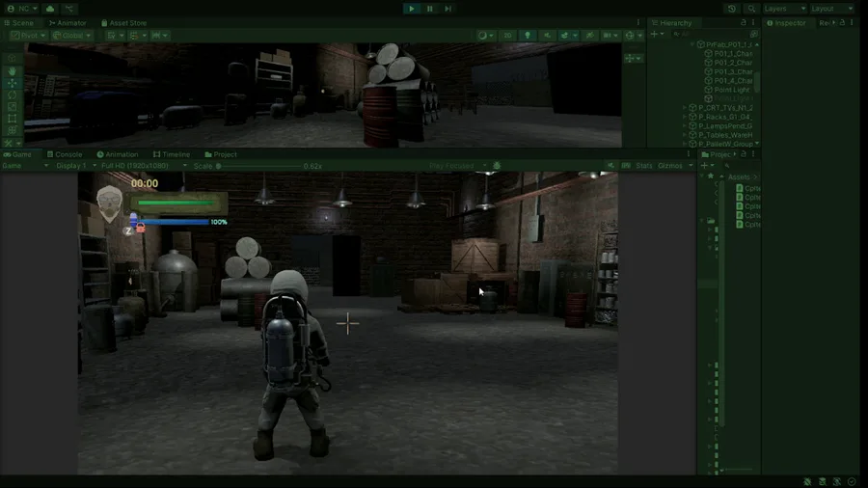
Task: Expand P_Tables_WareH hierarchy item
Action: coord(685,134)
